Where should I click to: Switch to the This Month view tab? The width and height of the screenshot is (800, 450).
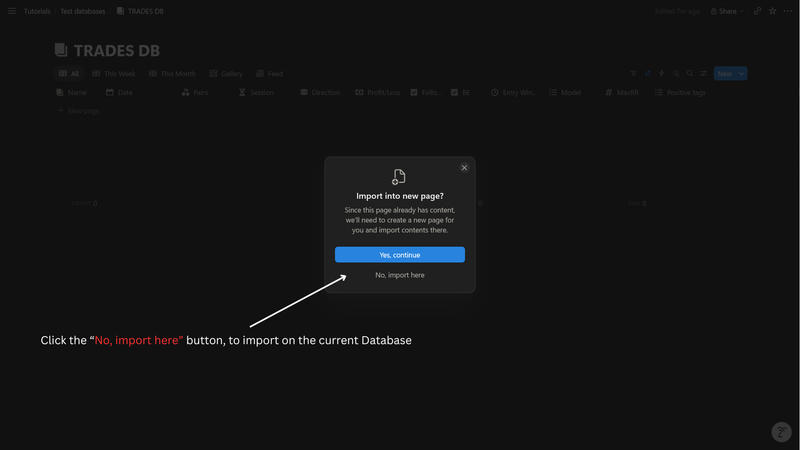point(172,74)
